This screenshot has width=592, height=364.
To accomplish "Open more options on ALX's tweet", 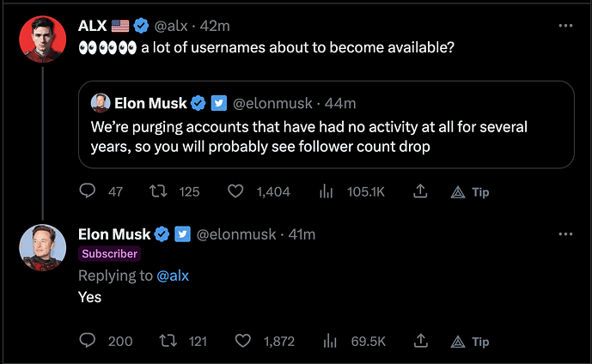I will (565, 26).
